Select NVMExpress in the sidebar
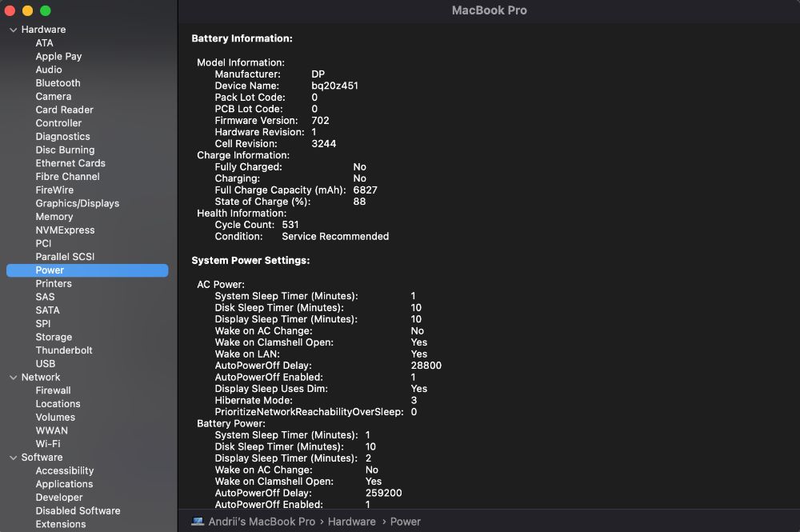 65,230
